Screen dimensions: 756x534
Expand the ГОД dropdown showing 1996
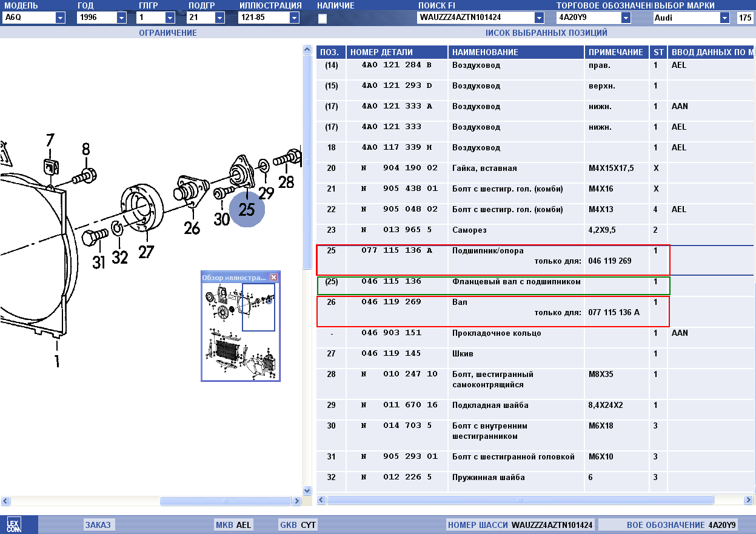(x=121, y=18)
